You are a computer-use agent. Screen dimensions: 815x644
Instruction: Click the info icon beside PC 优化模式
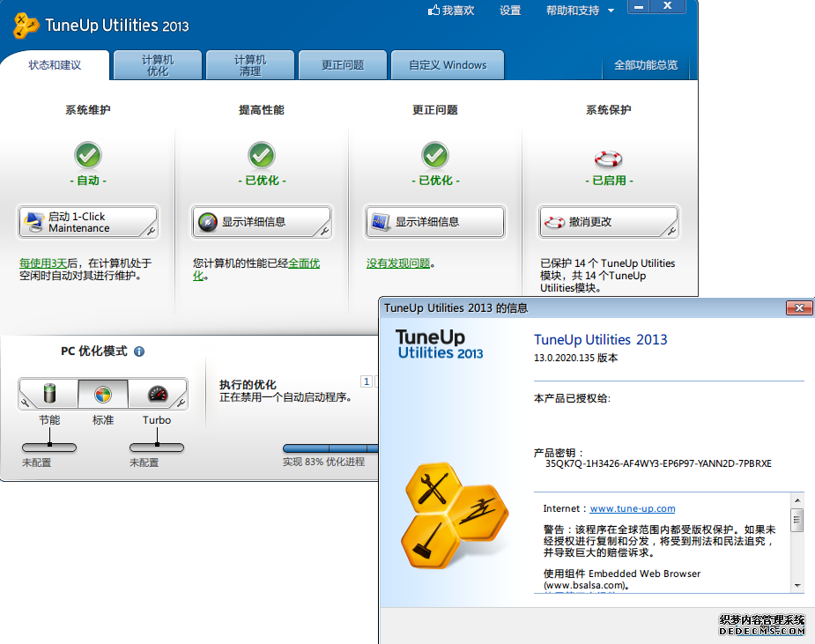click(x=139, y=352)
